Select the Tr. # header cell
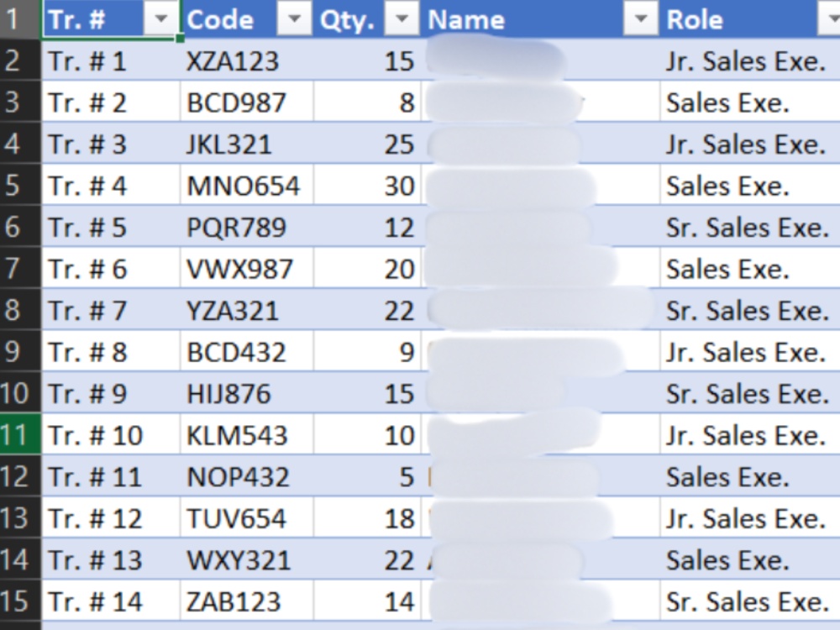The height and width of the screenshot is (630, 840). [111, 19]
